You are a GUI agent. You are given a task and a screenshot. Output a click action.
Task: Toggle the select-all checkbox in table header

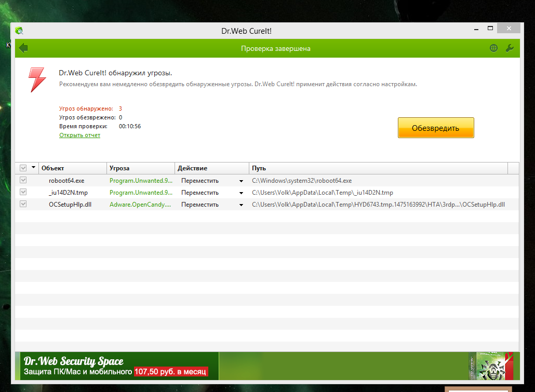coord(23,168)
